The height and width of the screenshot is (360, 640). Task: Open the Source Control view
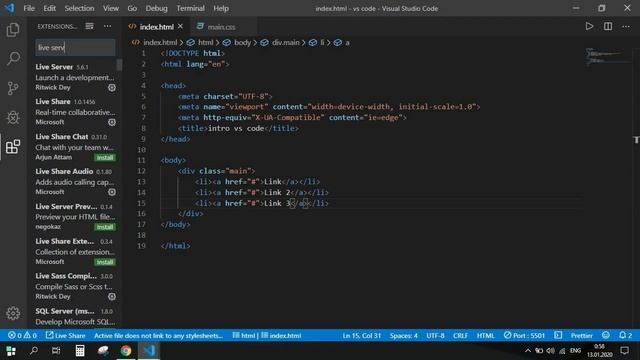[x=13, y=88]
